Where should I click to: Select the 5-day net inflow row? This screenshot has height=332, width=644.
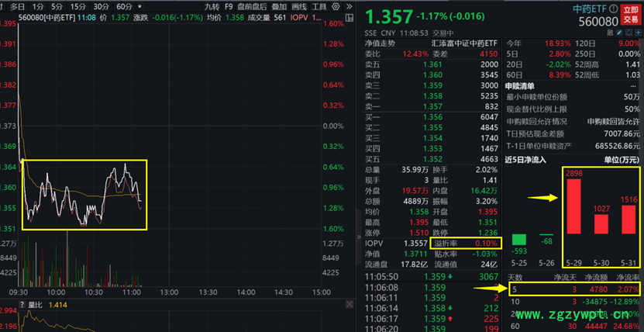pyautogui.click(x=573, y=289)
